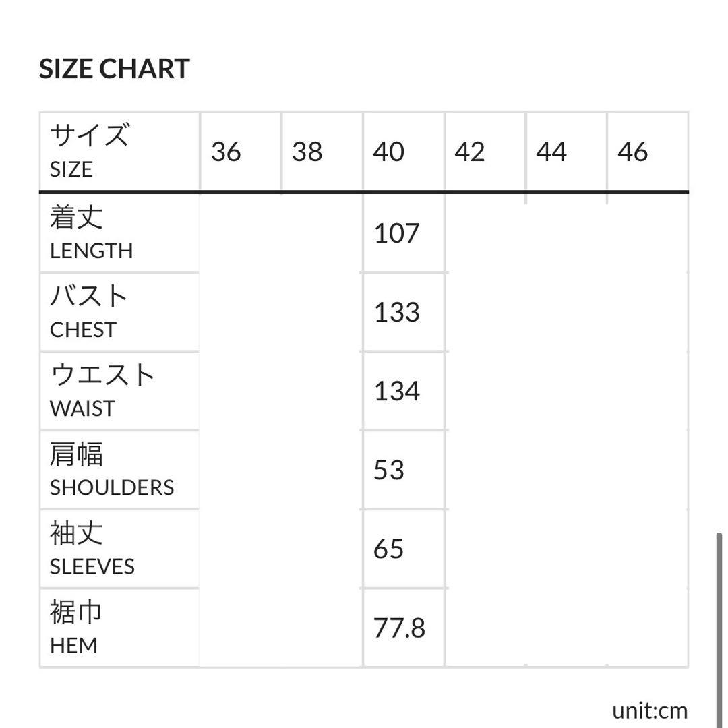Select size 44 column header
The height and width of the screenshot is (728, 728).
point(551,152)
